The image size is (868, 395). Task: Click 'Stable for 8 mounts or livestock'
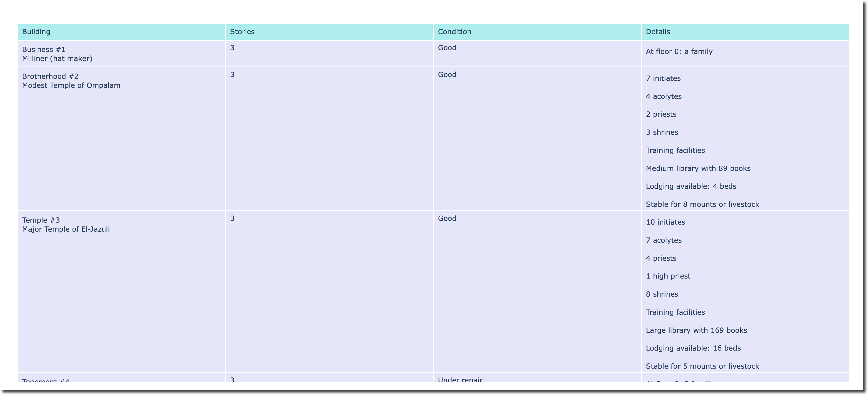coord(702,205)
